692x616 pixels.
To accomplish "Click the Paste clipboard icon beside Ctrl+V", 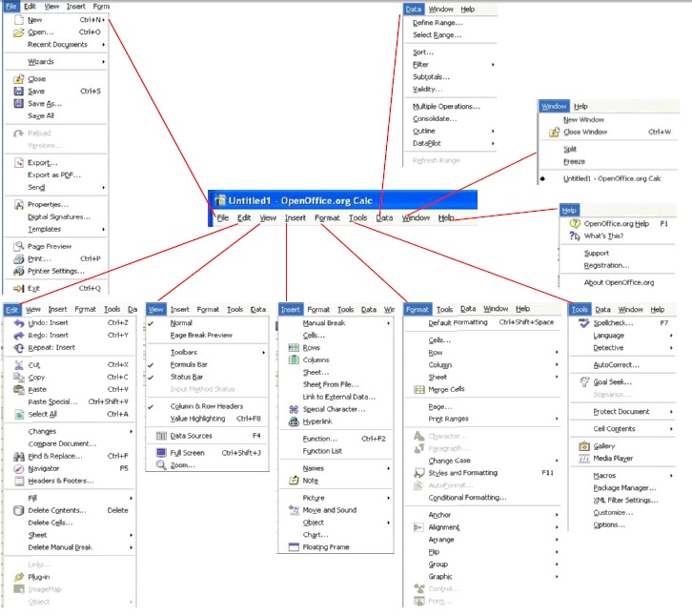I will (x=19, y=390).
